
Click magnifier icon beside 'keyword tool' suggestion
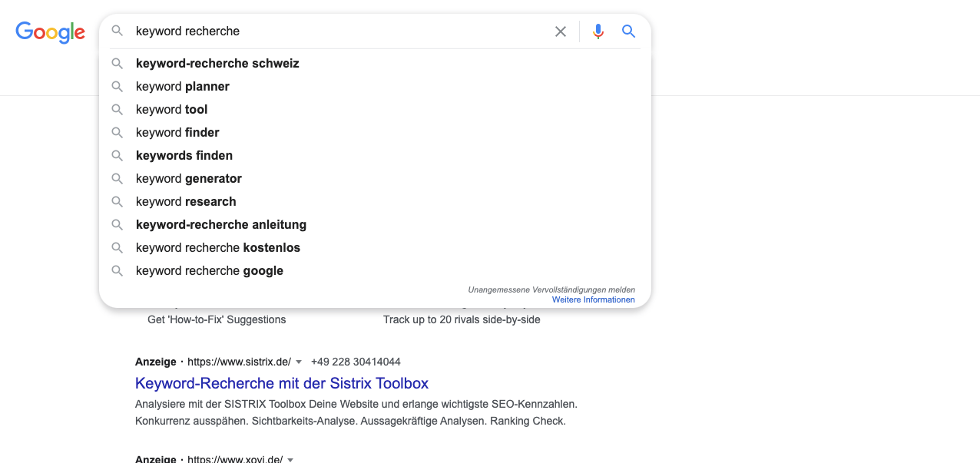coord(118,110)
